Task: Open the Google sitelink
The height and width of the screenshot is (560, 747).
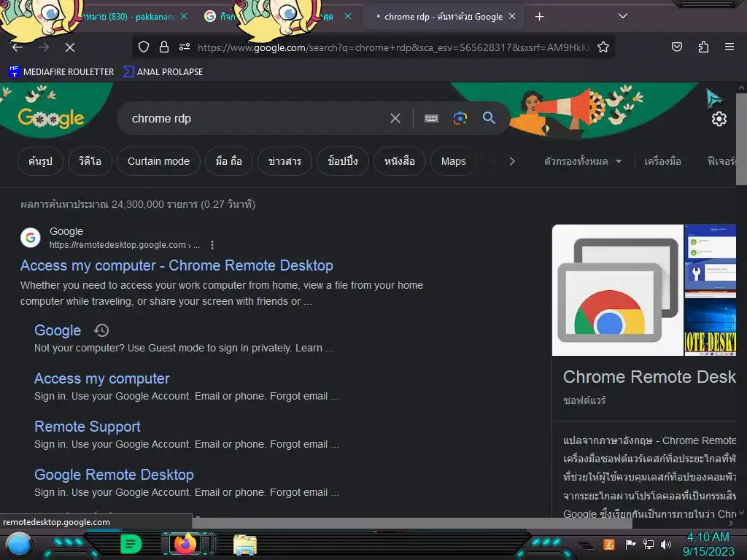Action: click(x=58, y=330)
